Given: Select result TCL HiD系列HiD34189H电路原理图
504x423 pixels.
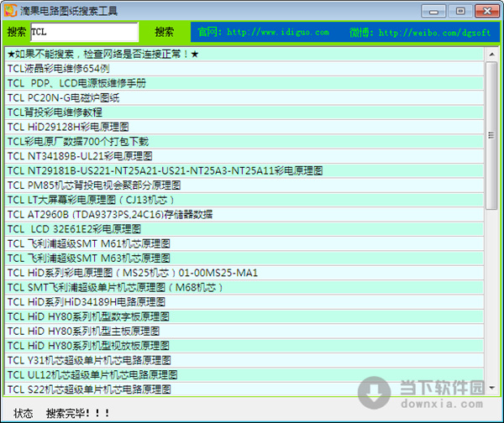Looking at the screenshot, I should [244, 302].
